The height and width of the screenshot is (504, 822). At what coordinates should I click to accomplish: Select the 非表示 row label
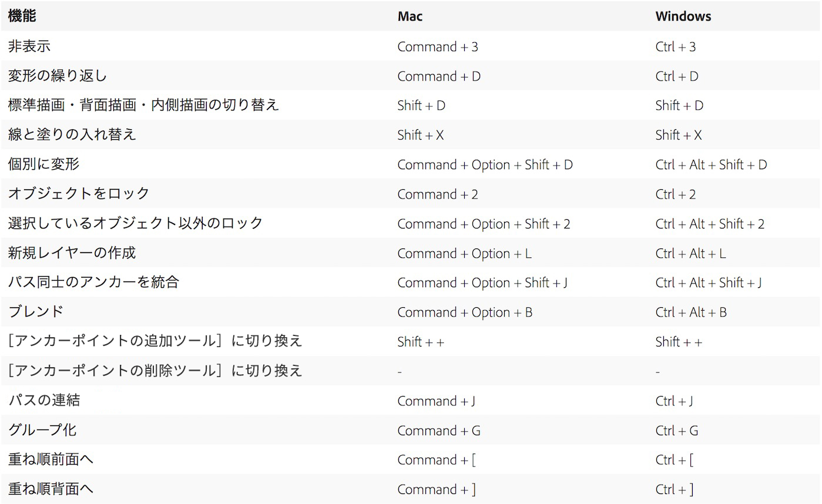[29, 46]
